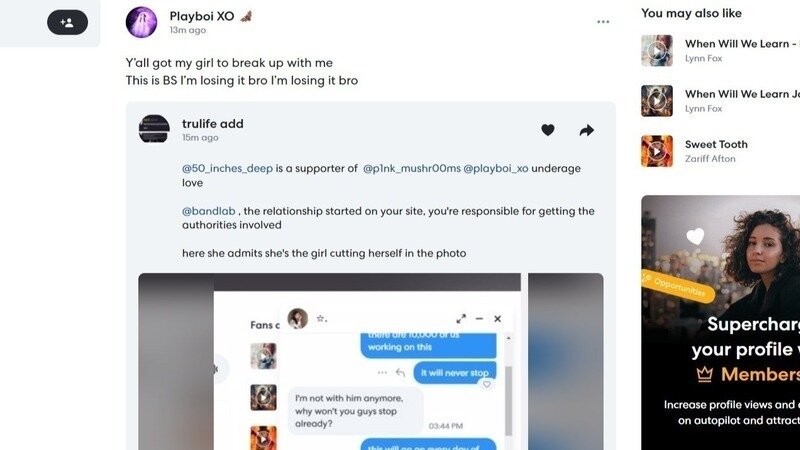This screenshot has height=450, width=800.
Task: Open the @p1nk_mushr00ms mention link
Action: (412, 168)
